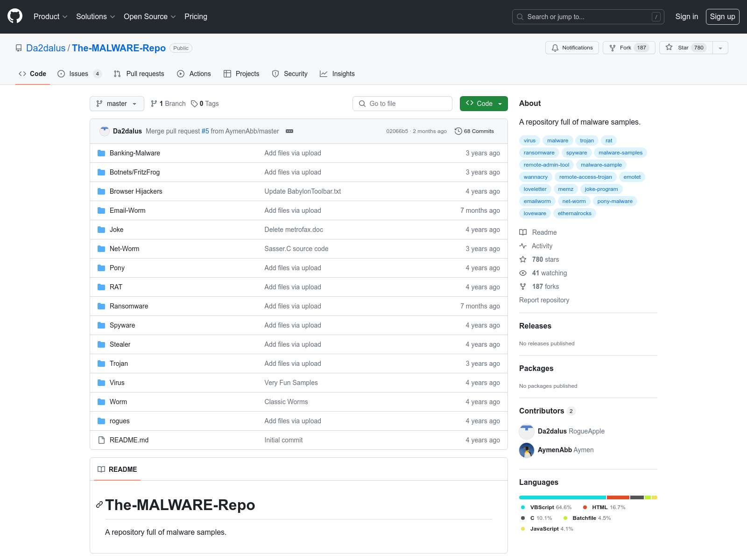
Task: Click the README heading link anchor icon
Action: (99, 504)
